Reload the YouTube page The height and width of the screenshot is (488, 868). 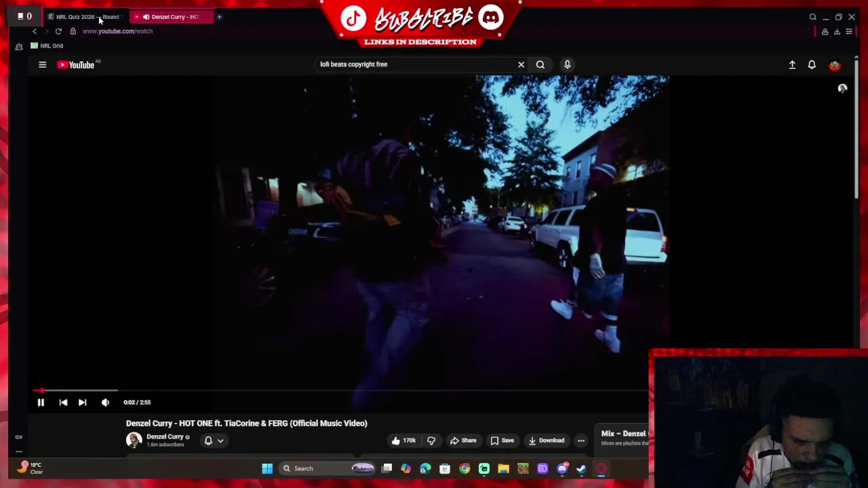point(58,31)
